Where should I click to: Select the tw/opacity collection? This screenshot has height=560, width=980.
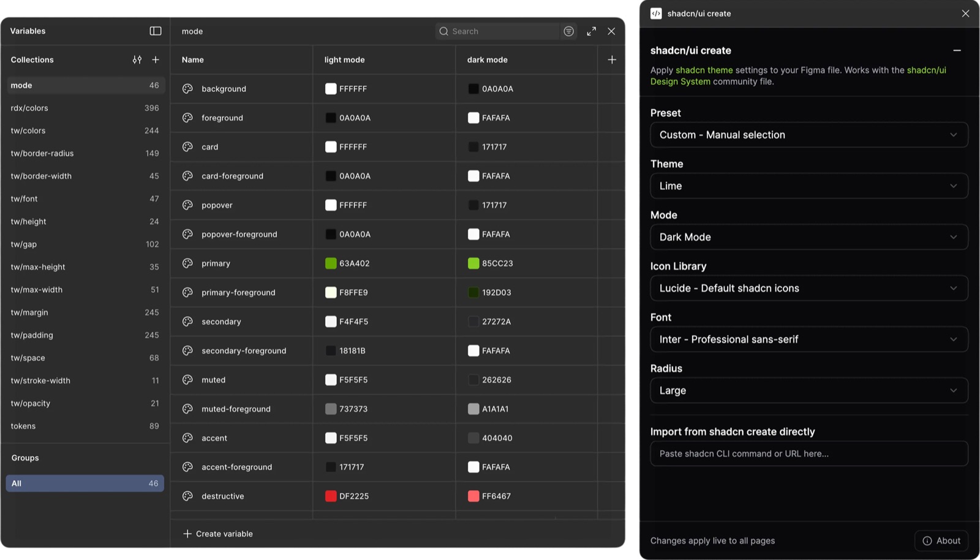(85, 403)
